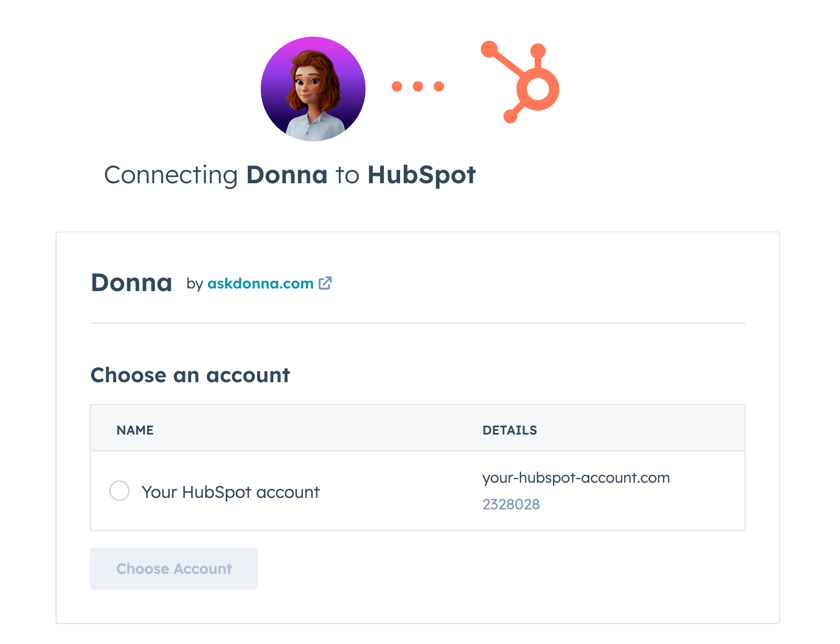This screenshot has height=644, width=840.
Task: Click the orange HubSpot sprocket logo
Action: click(x=524, y=83)
